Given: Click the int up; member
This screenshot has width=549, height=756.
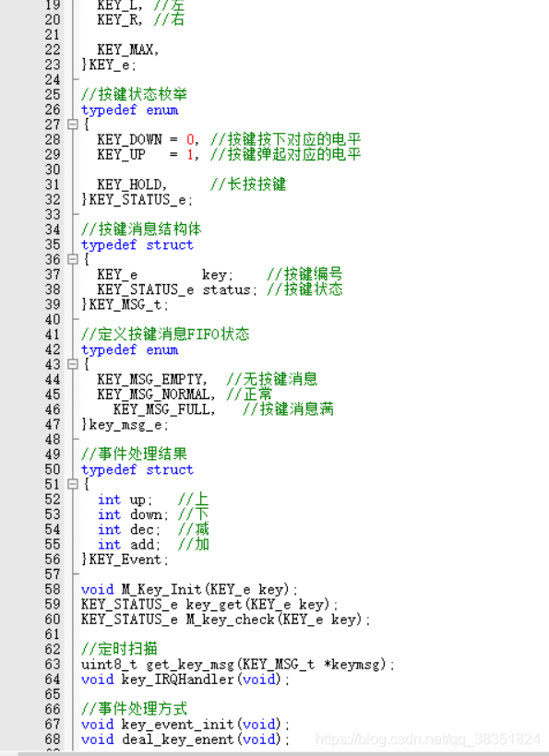Looking at the screenshot, I should click(125, 500).
